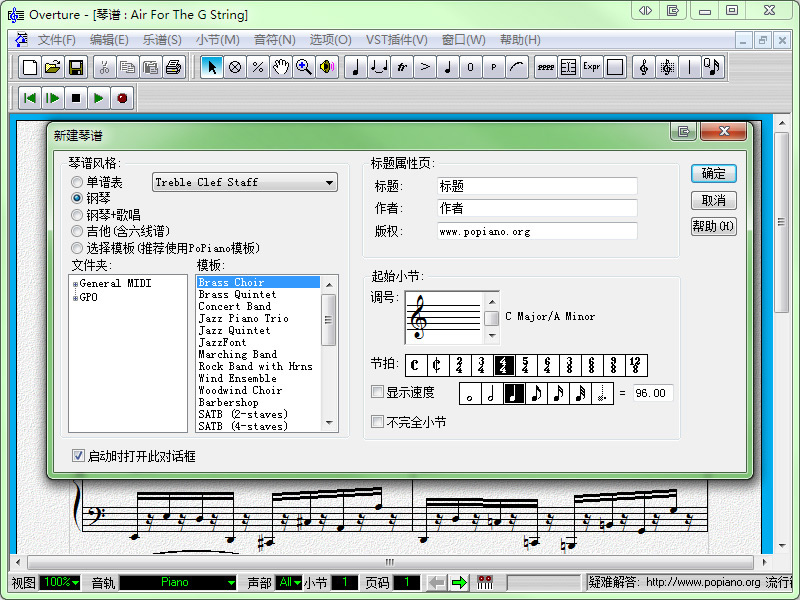
Task: Open the 小节(M) menu
Action: (217, 40)
